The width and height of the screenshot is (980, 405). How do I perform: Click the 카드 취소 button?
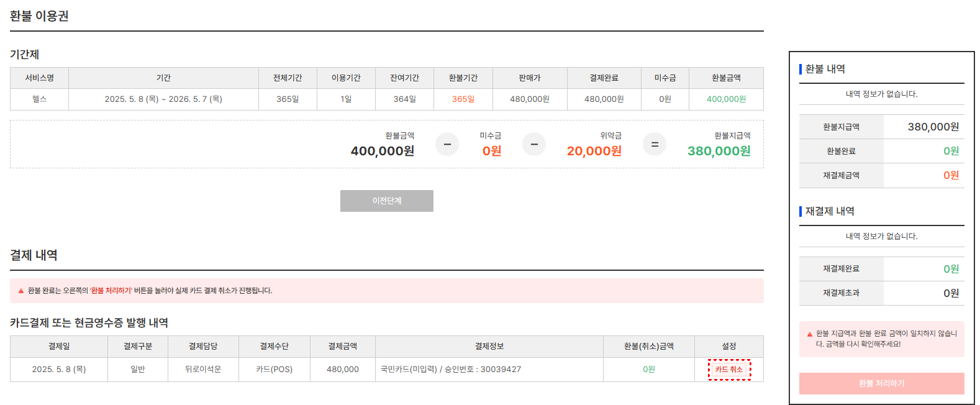coord(729,369)
